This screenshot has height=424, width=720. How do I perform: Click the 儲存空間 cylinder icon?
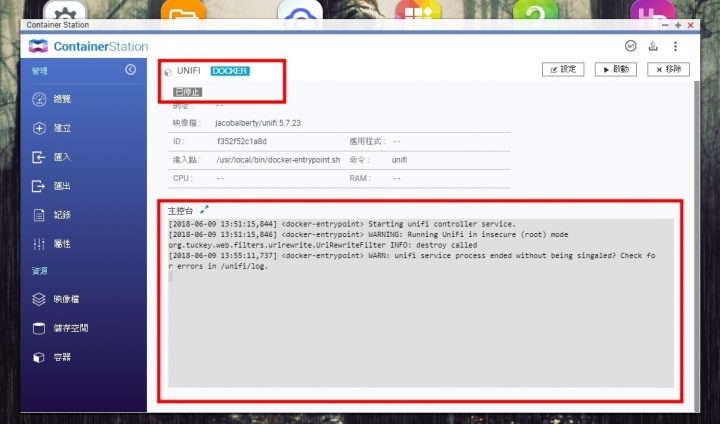pyautogui.click(x=39, y=328)
